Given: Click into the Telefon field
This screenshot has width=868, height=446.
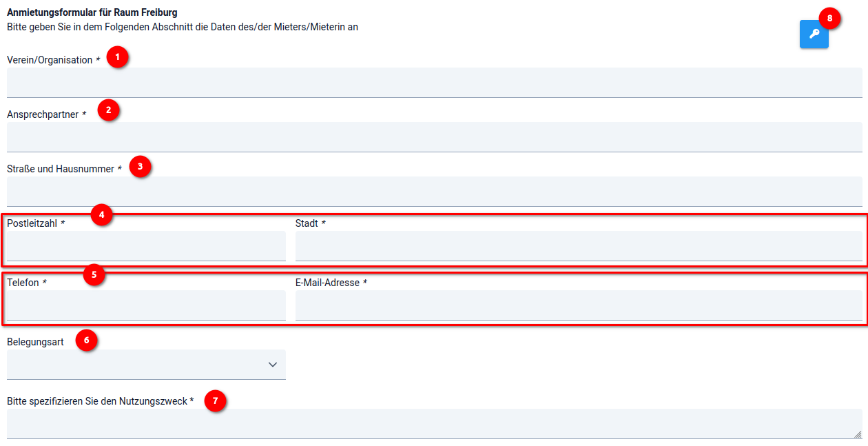Looking at the screenshot, I should (x=146, y=305).
